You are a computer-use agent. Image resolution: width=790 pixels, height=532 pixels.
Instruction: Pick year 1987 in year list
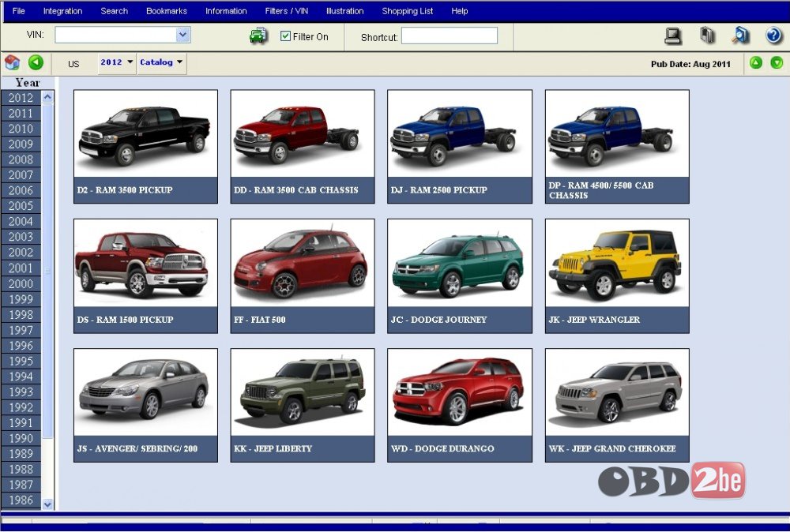point(21,485)
